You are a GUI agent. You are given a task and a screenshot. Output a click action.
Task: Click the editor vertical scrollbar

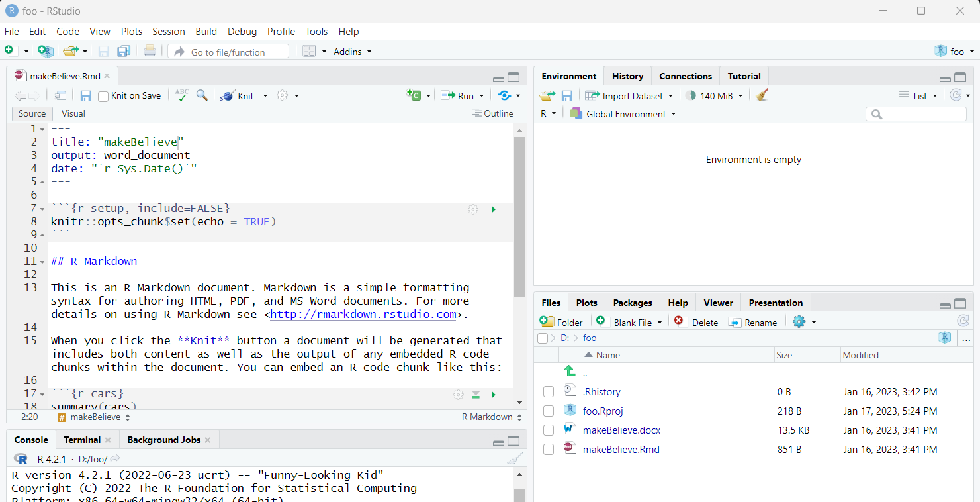pos(519,217)
